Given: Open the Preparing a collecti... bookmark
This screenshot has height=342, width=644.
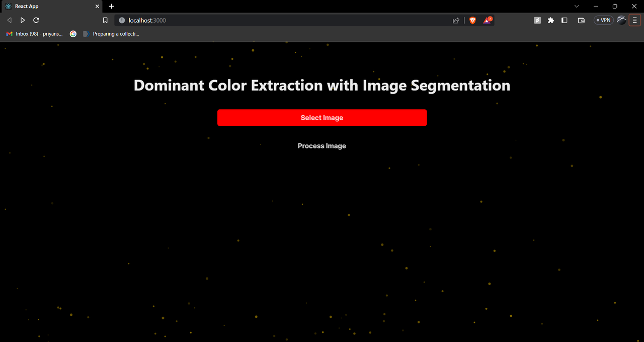Looking at the screenshot, I should [x=111, y=34].
